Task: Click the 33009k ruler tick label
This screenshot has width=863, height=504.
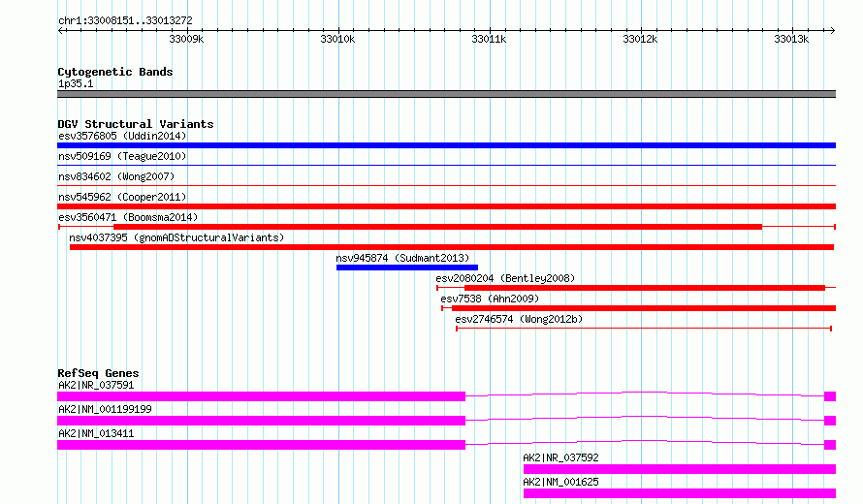Action: (186, 39)
